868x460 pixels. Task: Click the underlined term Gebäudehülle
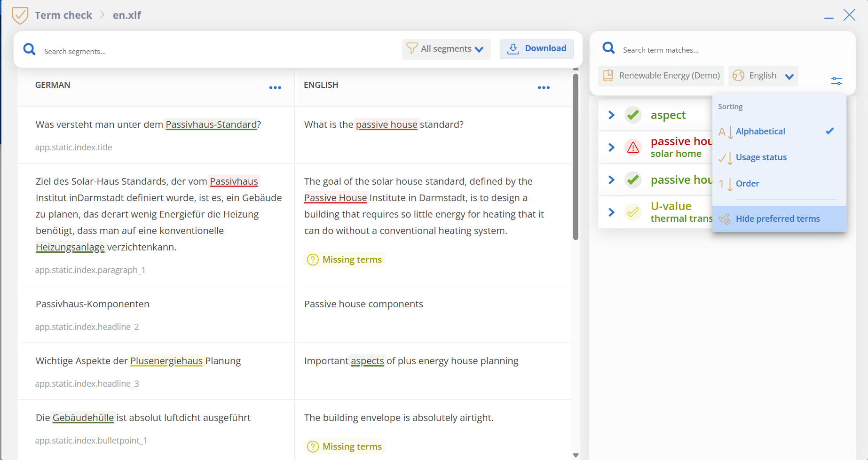coord(83,418)
